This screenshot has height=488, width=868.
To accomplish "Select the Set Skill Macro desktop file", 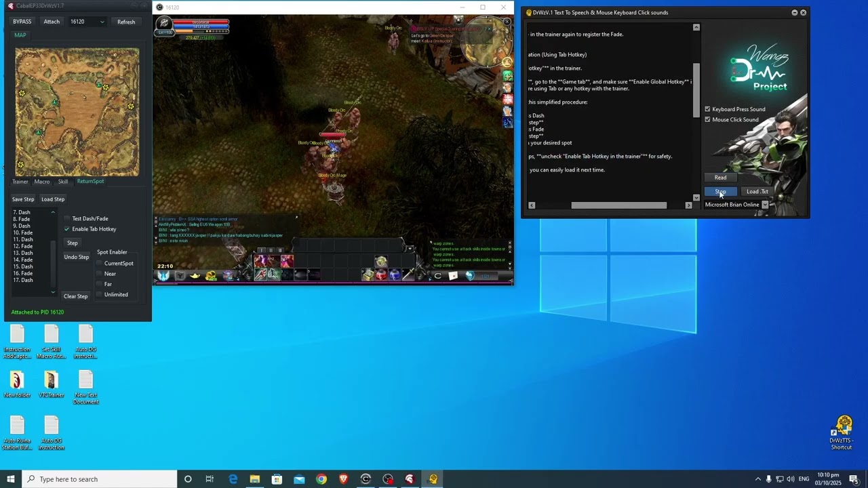I will pos(52,342).
